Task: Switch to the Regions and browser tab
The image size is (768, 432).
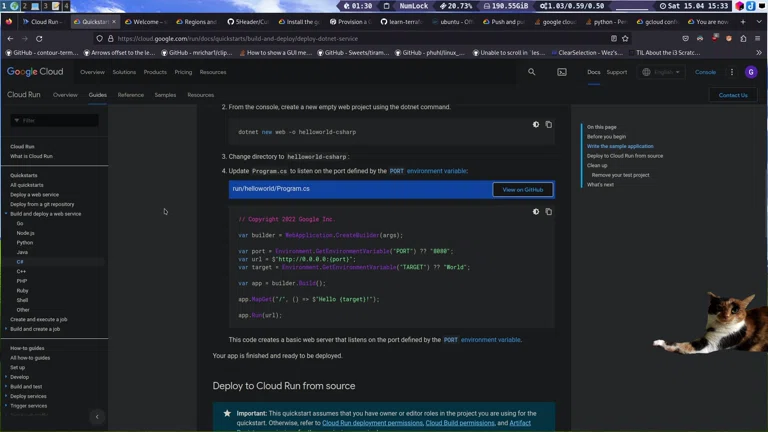Action: (x=197, y=22)
